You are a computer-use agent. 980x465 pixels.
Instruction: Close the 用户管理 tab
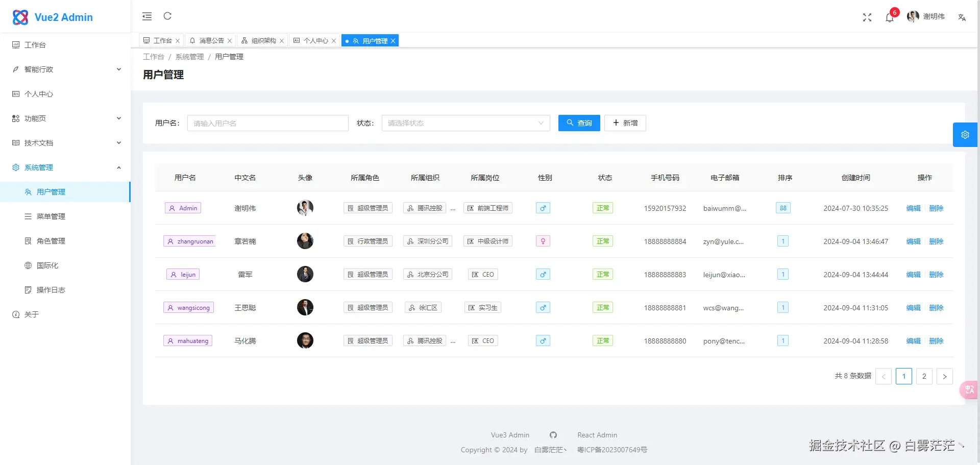(393, 41)
